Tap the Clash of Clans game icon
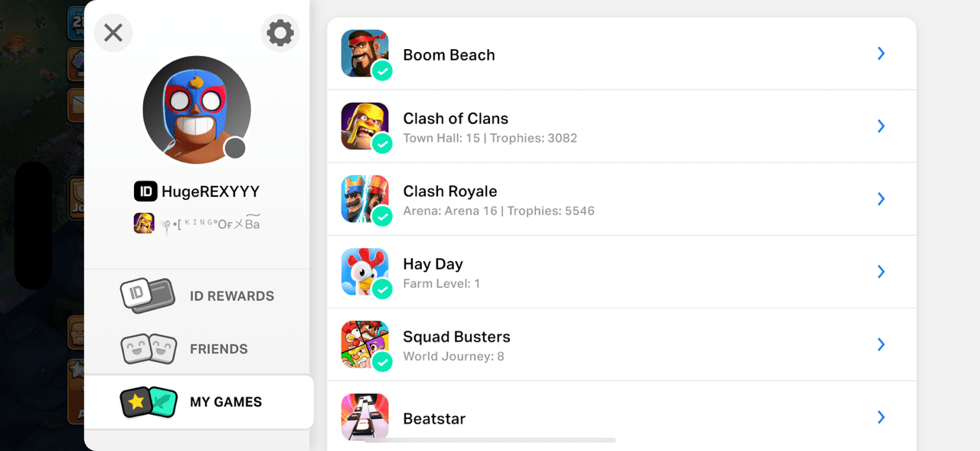 (x=364, y=126)
